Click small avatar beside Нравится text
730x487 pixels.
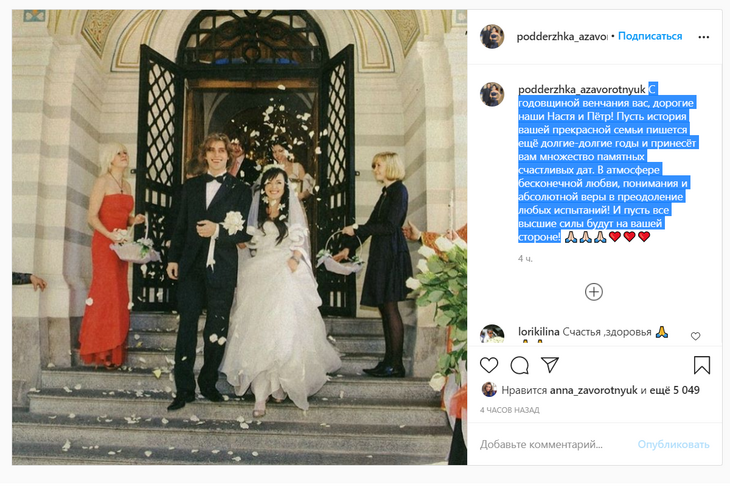click(489, 390)
